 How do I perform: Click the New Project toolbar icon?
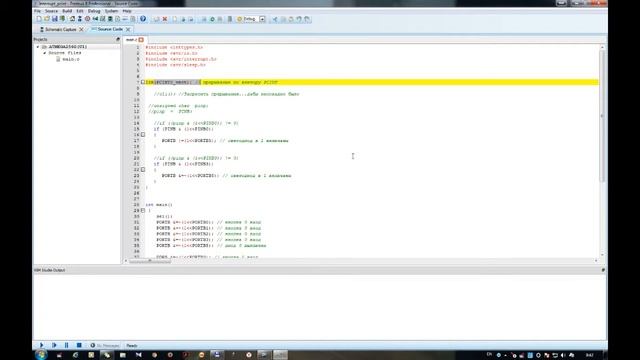(39, 19)
